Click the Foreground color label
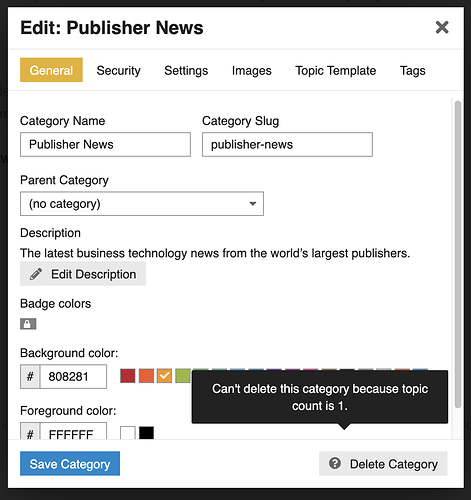 tap(68, 411)
